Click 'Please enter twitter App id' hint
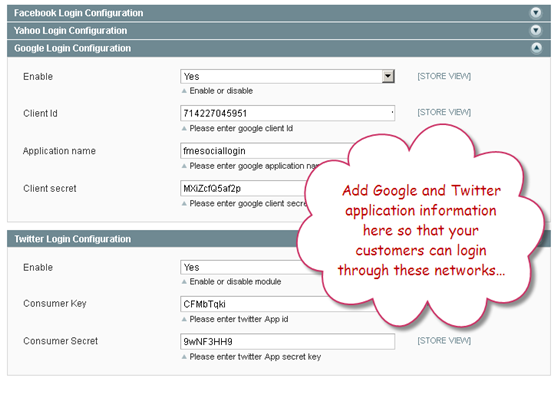The width and height of the screenshot is (560, 397). click(x=239, y=319)
